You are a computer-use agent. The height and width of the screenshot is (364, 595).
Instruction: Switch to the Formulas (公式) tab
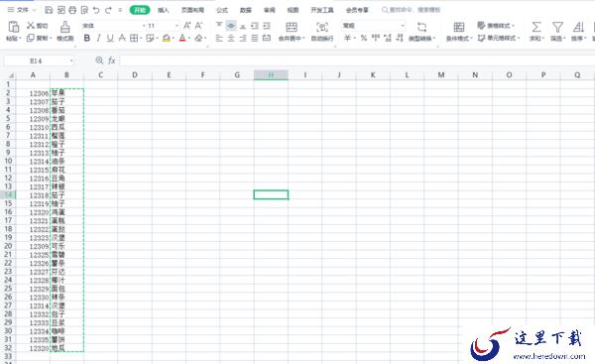tap(222, 10)
